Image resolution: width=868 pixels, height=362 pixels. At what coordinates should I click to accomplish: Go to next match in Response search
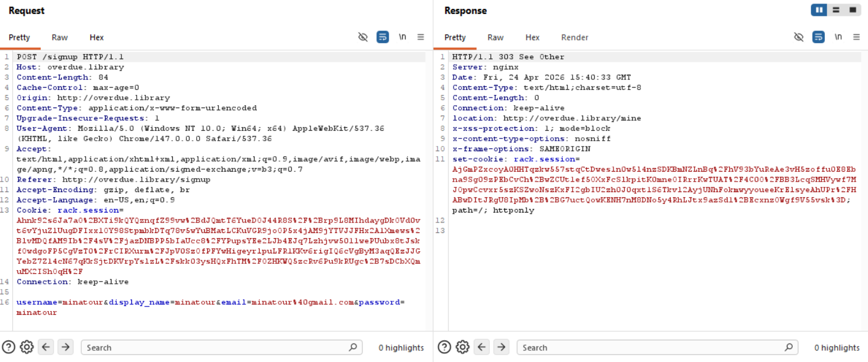pos(501,347)
